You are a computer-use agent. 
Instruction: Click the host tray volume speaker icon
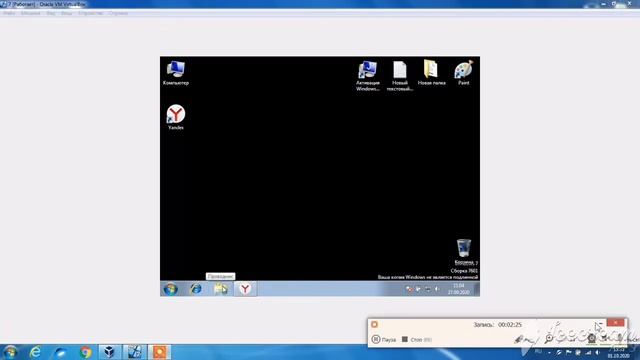click(x=598, y=352)
